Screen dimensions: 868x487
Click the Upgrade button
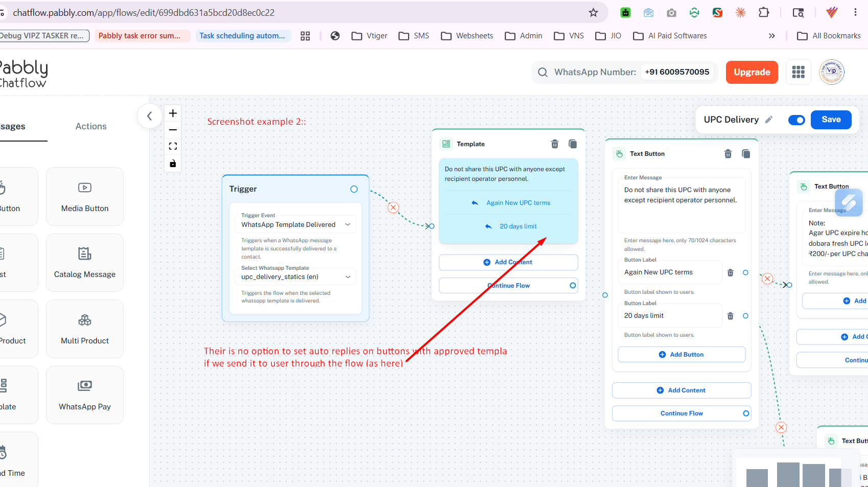click(x=752, y=72)
